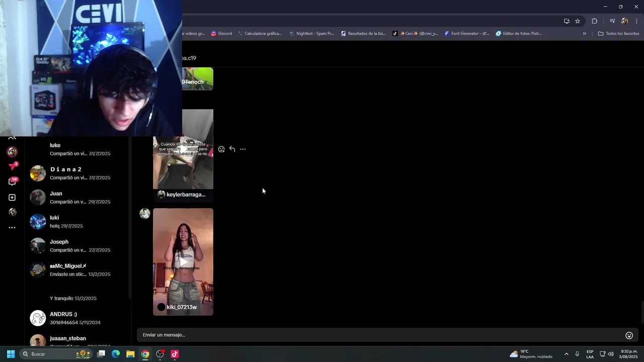The image size is (644, 362).
Task: Expand the hidden bookmarks chevron
Action: pyautogui.click(x=584, y=34)
